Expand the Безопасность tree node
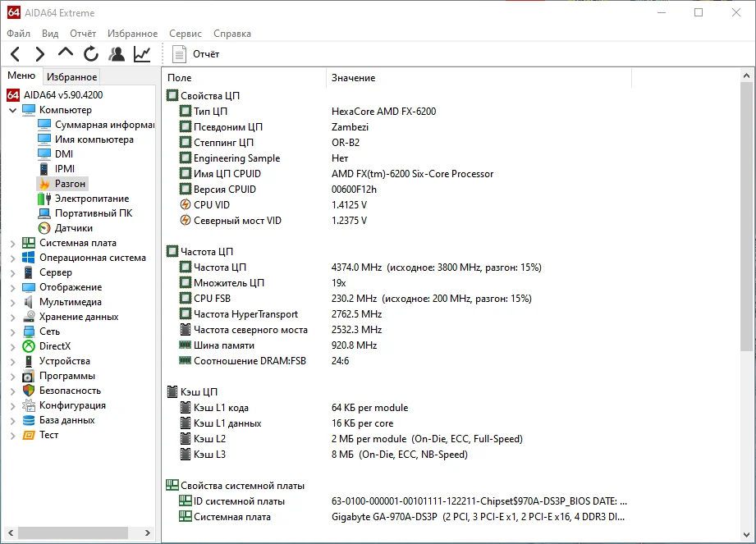Image resolution: width=756 pixels, height=544 pixels. [x=13, y=391]
